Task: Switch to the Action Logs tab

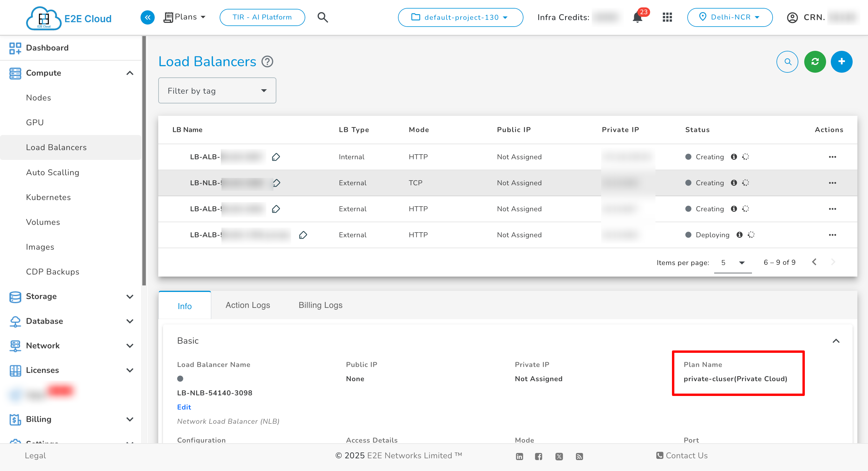Action: click(248, 305)
